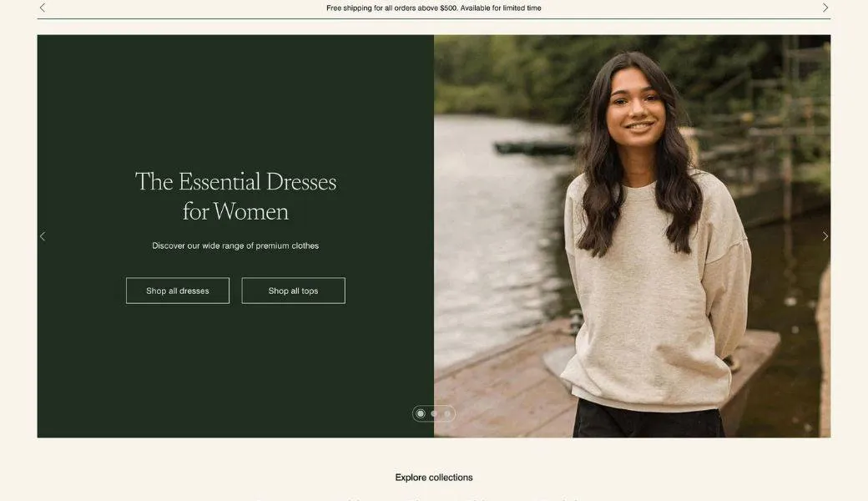The image size is (868, 501).
Task: Click the free shipping announcement text
Action: (433, 8)
